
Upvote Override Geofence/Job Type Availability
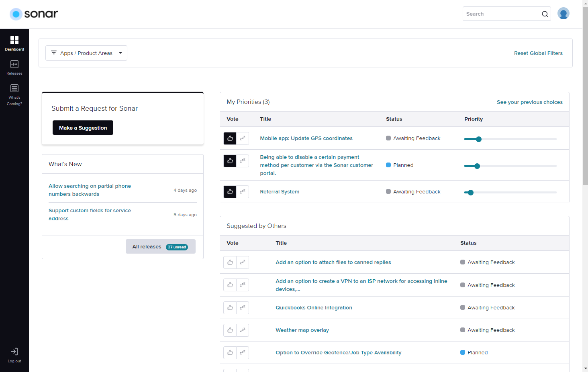pos(230,353)
